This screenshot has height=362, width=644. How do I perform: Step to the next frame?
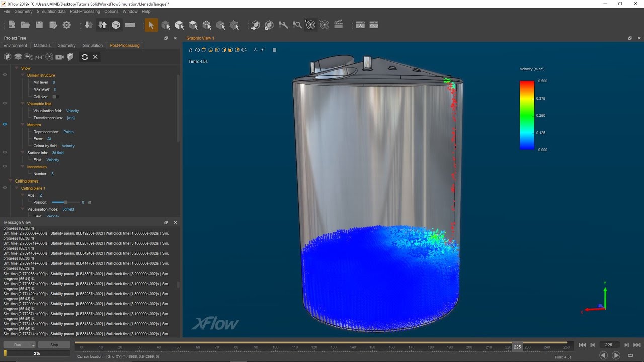tap(626, 345)
